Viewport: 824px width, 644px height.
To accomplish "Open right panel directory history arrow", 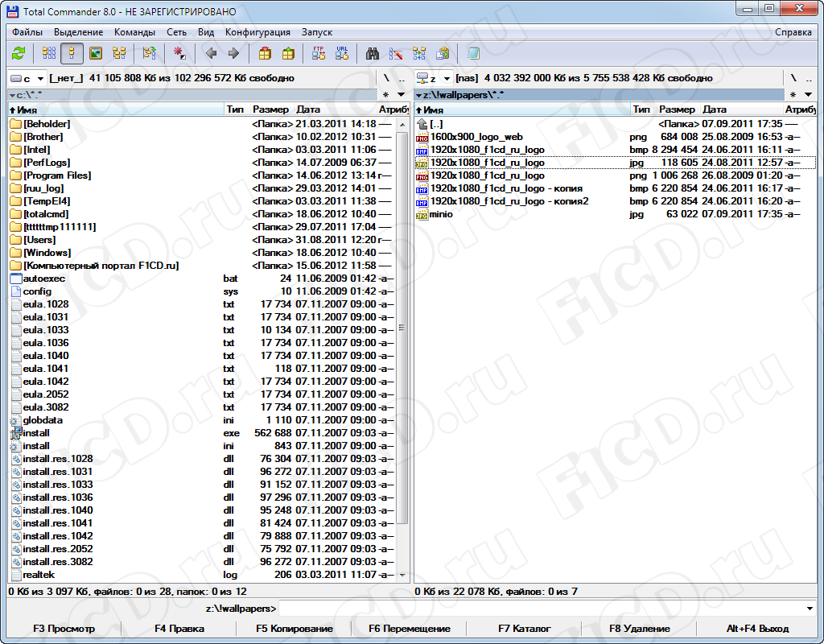I will [x=808, y=95].
